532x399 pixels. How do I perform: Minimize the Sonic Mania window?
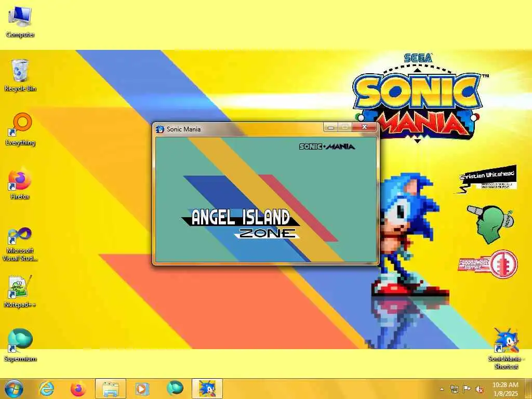click(331, 127)
